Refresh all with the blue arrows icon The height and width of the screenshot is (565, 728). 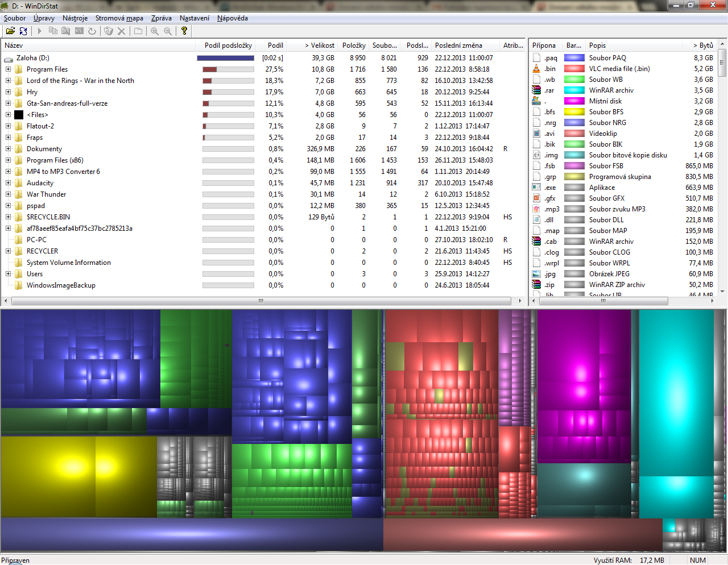[x=23, y=31]
